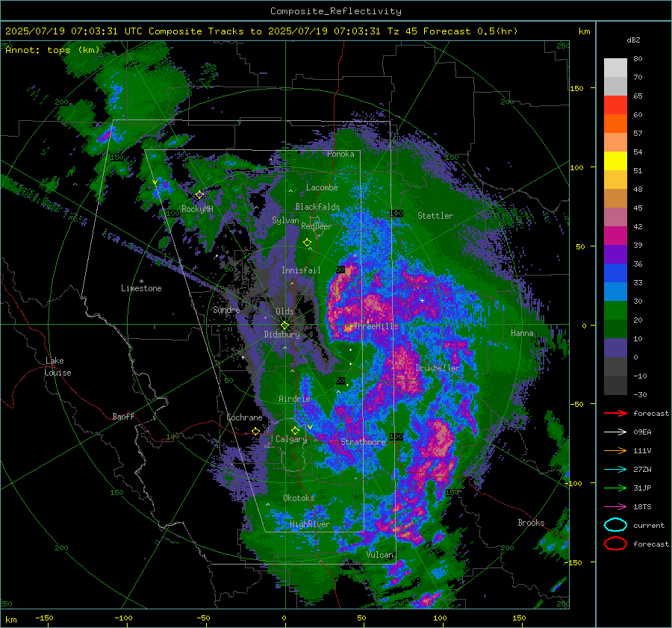Pick the red swatch in dBZ scale
Image resolution: width=672 pixels, height=628 pixels.
pos(615,105)
